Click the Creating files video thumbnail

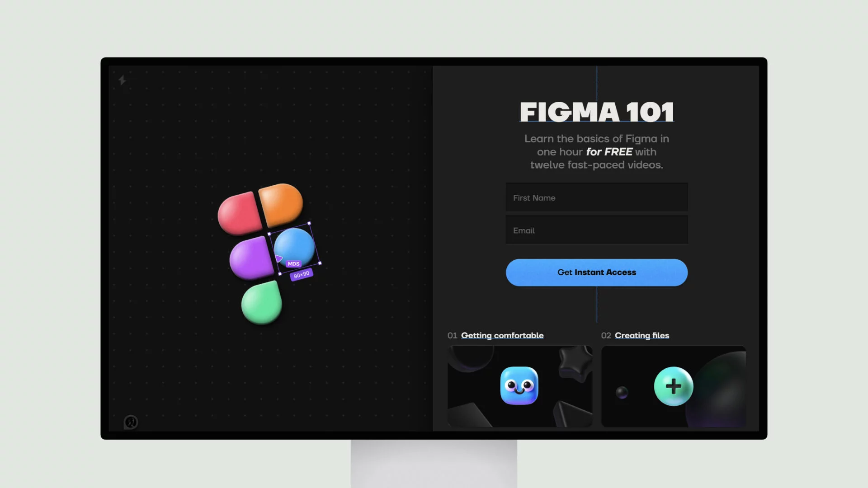click(673, 387)
